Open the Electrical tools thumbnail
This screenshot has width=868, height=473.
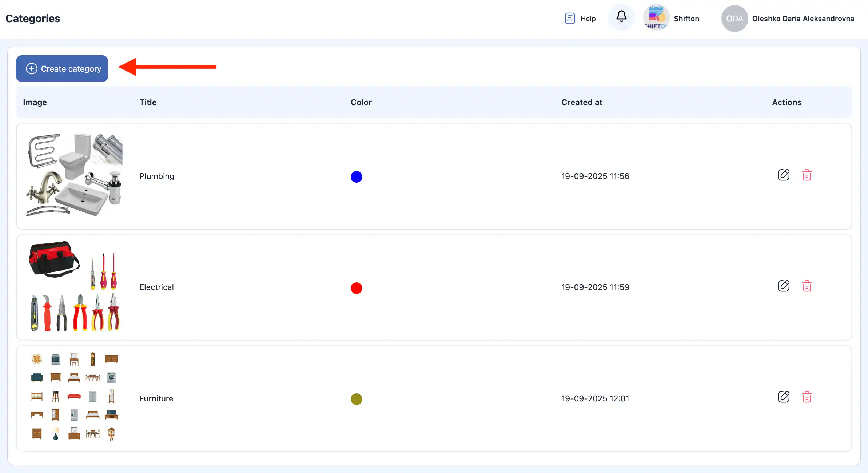pos(74,286)
